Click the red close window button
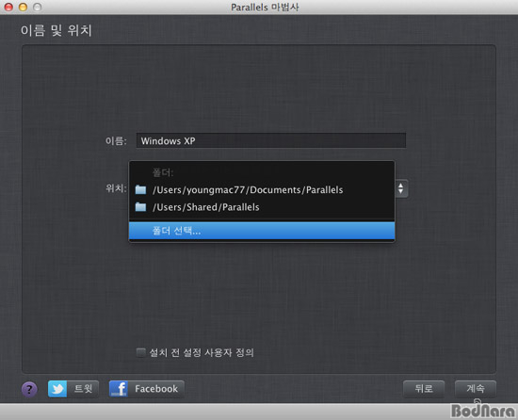Viewport: 518px width, 420px height. (x=8, y=7)
